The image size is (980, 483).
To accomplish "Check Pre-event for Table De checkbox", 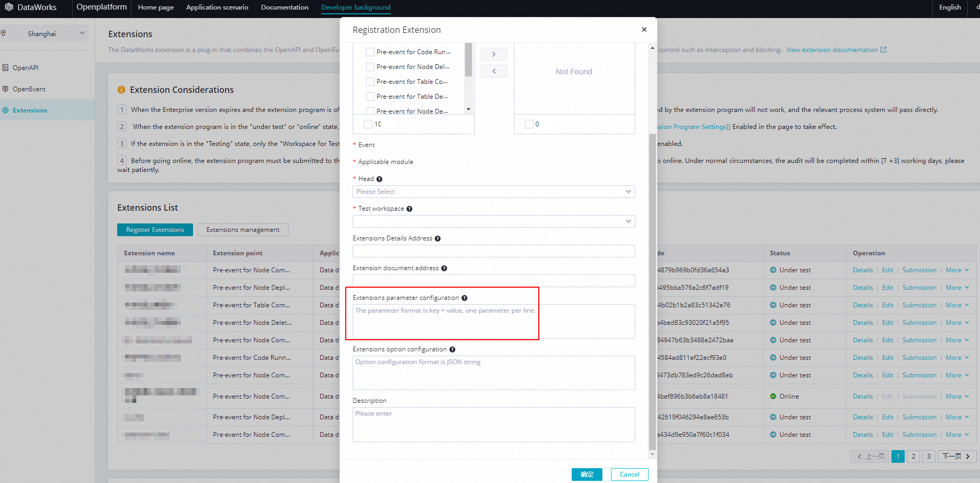I will click(370, 97).
